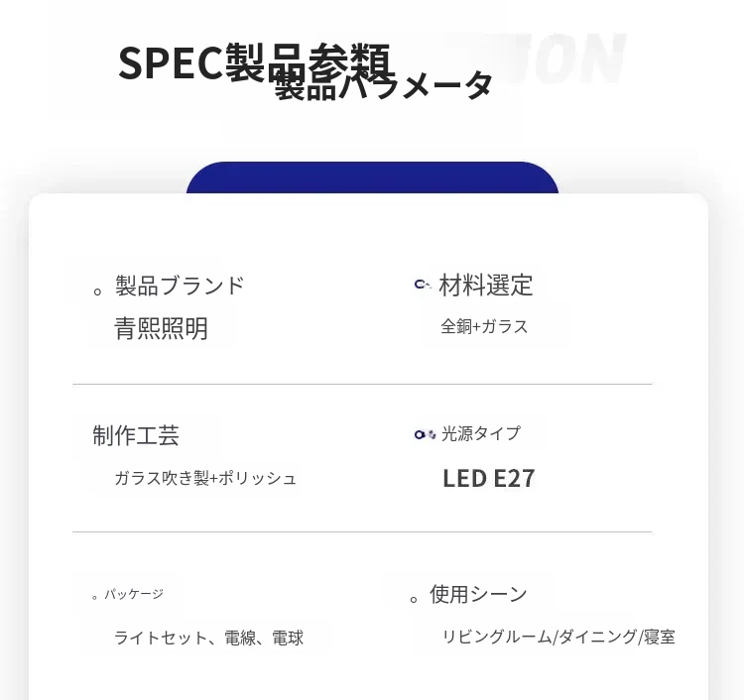Select the パッケージ label

coord(134,594)
